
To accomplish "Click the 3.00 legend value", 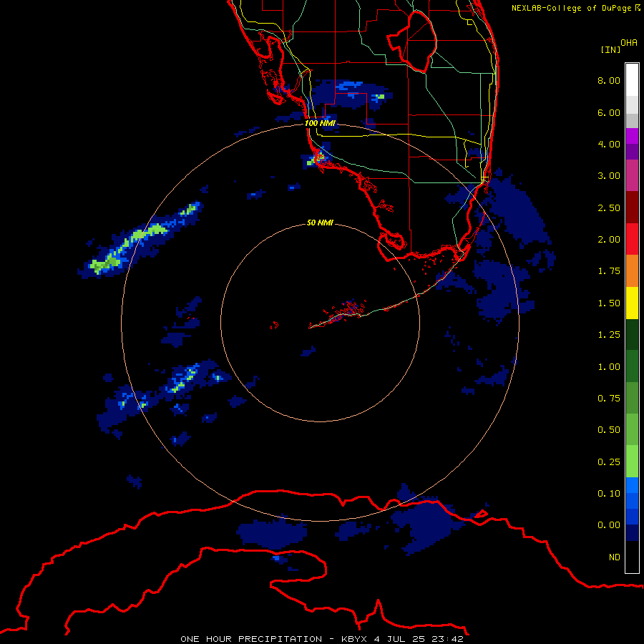I will [x=609, y=176].
